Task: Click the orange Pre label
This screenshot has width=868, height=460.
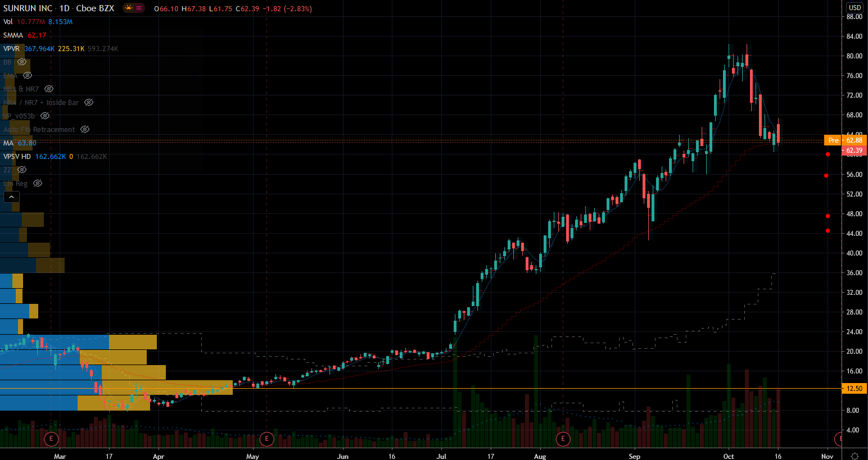Action: tap(833, 140)
